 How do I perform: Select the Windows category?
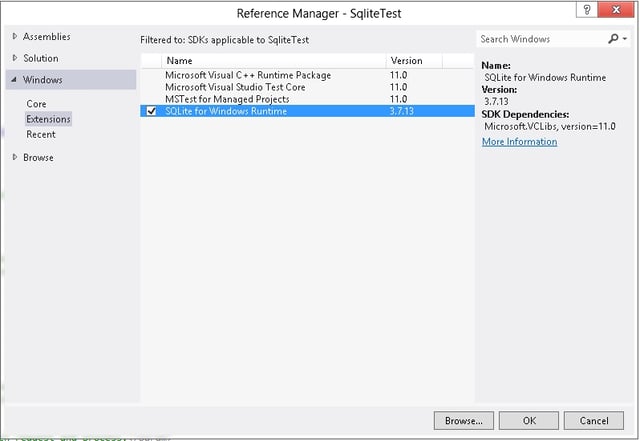coord(71,80)
